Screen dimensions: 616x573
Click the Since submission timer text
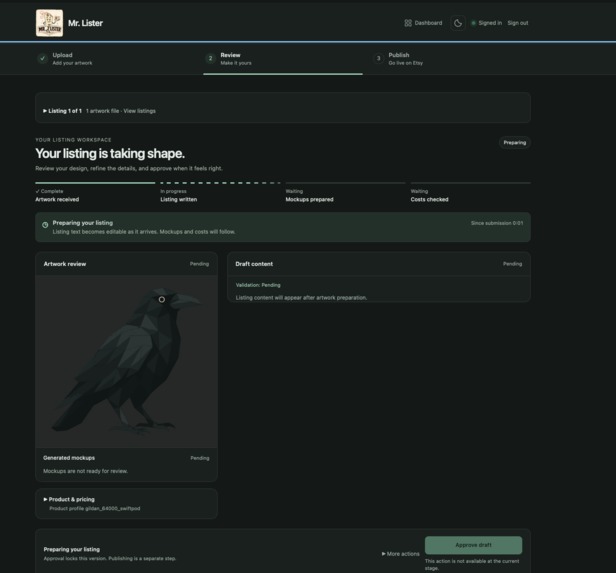point(497,223)
